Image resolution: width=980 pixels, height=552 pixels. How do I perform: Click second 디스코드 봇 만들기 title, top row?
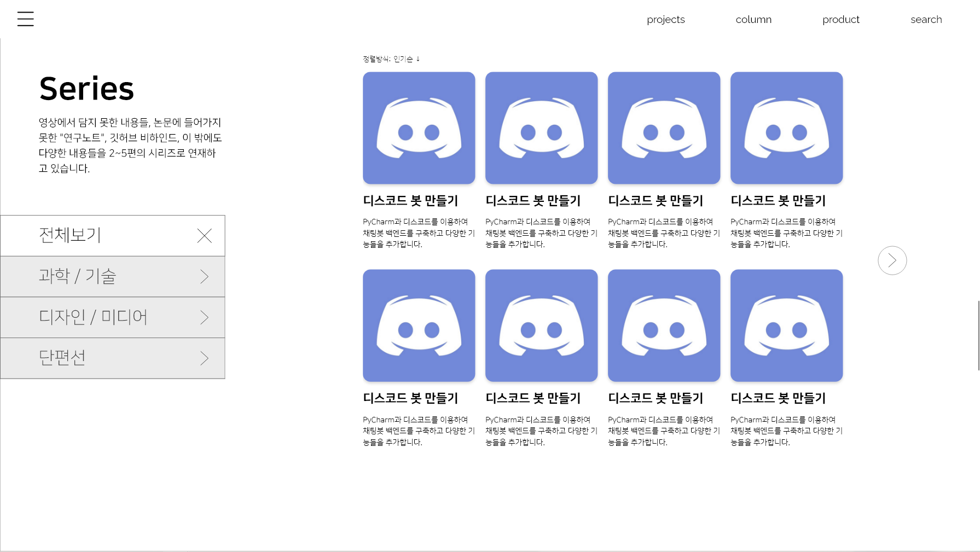[x=533, y=201]
